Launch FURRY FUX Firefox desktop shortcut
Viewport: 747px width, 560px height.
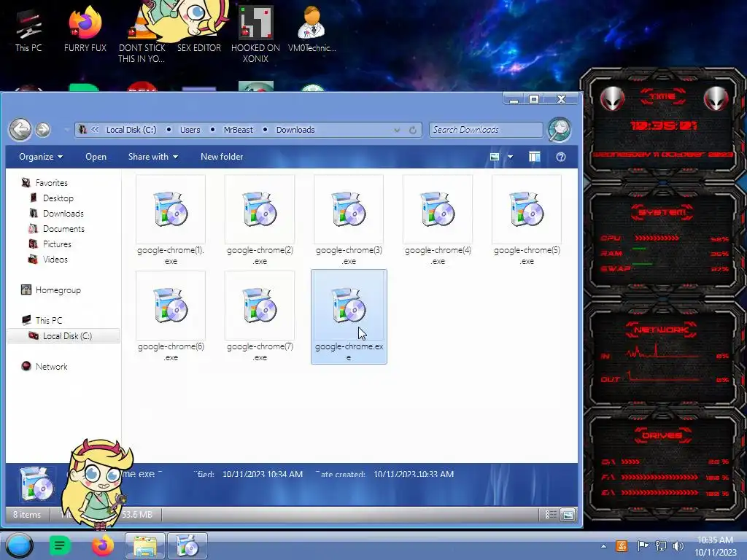tap(85, 29)
